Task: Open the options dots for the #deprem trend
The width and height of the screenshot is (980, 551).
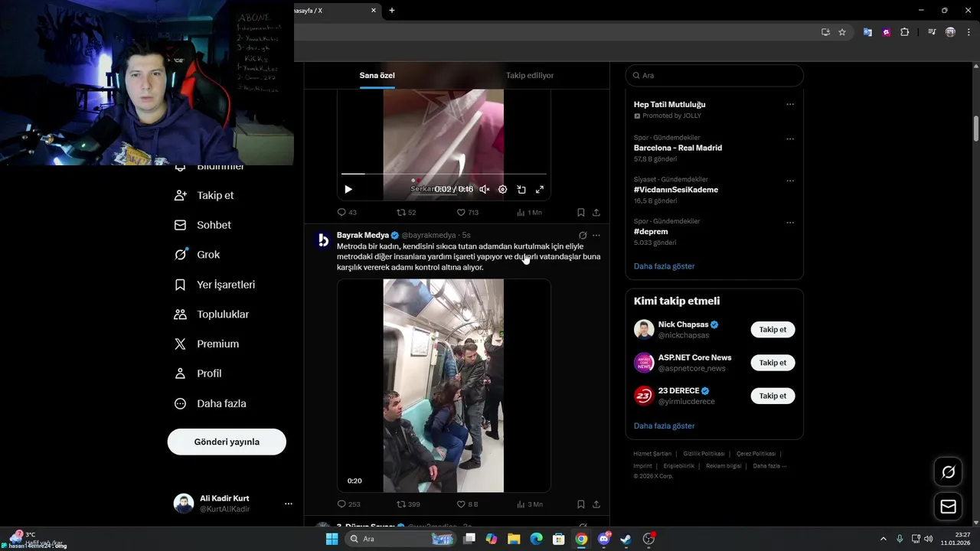Action: [790, 223]
